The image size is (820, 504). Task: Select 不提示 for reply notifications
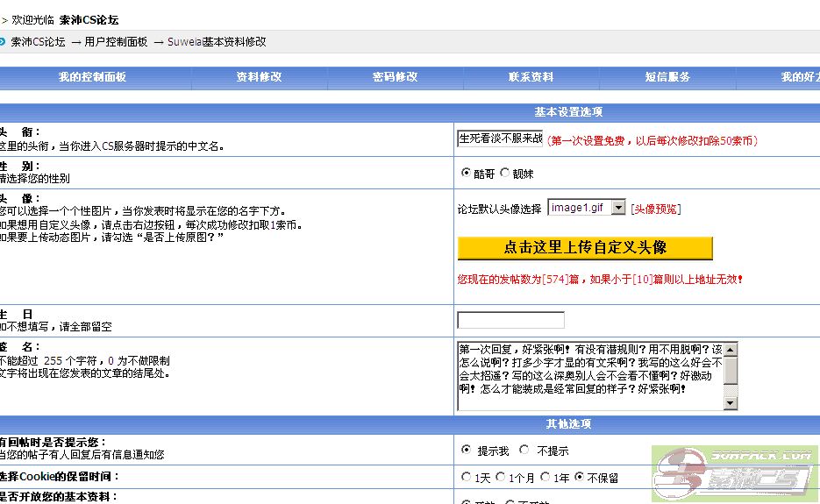(x=524, y=450)
